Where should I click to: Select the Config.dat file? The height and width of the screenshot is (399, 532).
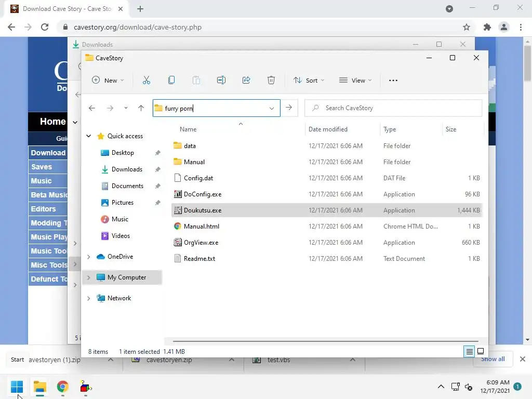[x=326, y=178]
